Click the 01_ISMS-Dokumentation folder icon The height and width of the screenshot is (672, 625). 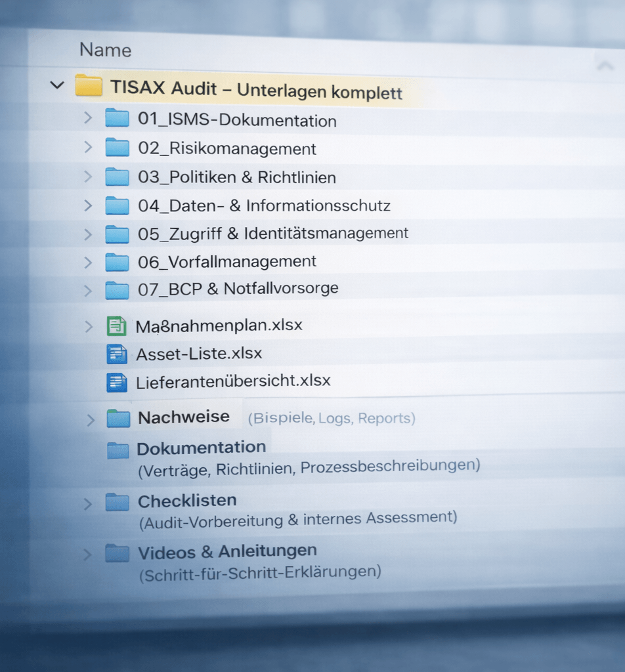click(117, 117)
